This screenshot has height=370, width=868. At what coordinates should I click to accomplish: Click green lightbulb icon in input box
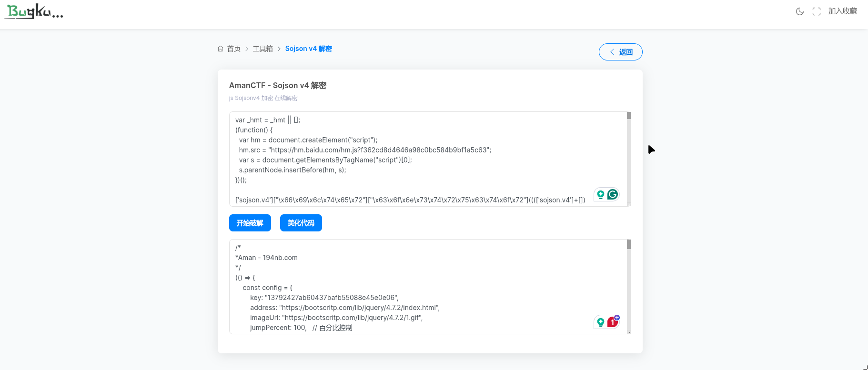(601, 194)
